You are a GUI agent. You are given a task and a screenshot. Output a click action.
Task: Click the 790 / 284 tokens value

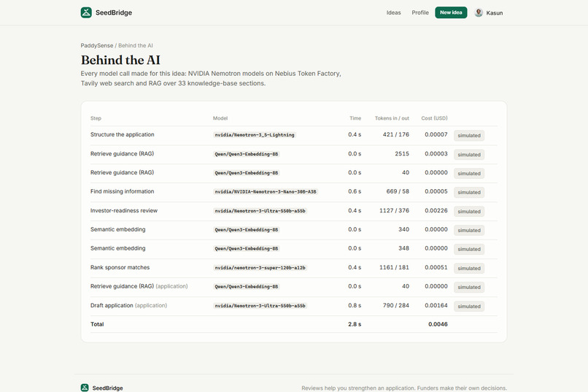395,305
